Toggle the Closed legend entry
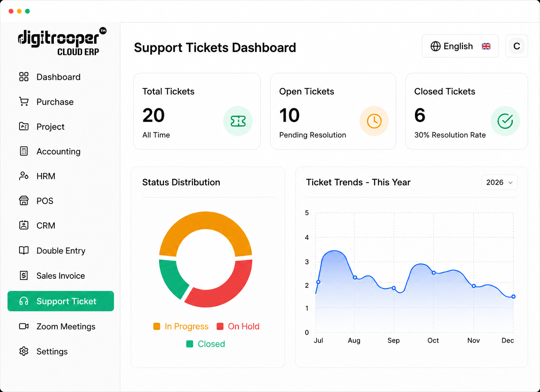The height and width of the screenshot is (392, 540). click(205, 344)
